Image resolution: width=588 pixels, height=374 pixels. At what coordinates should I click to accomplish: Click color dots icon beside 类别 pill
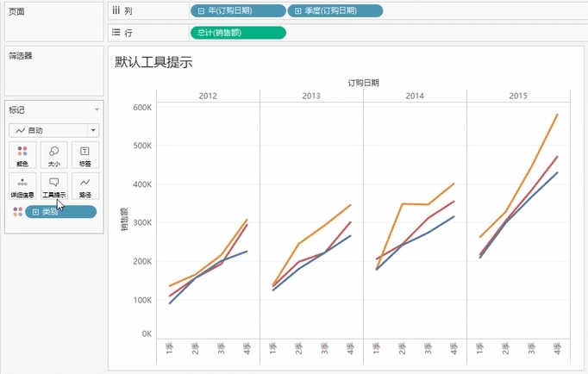17,212
